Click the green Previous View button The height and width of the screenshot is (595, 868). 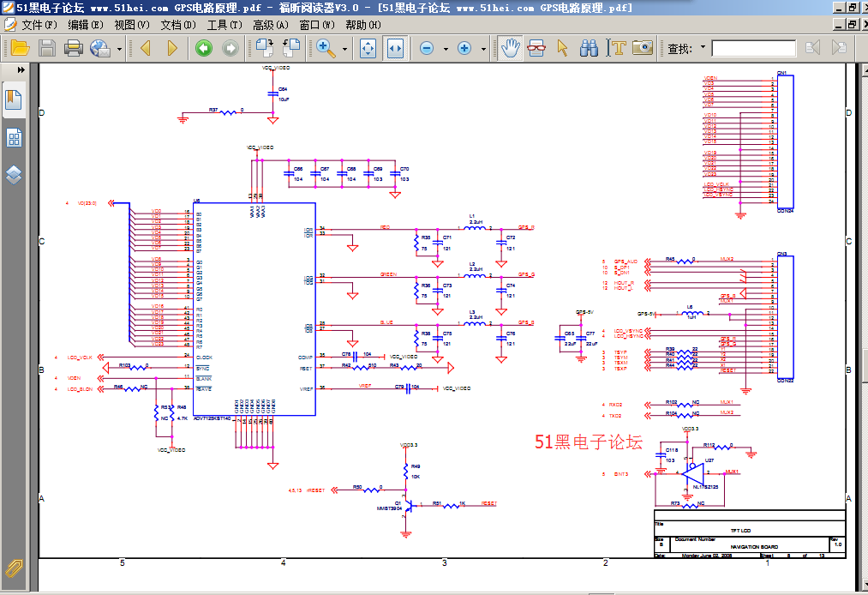pos(204,48)
